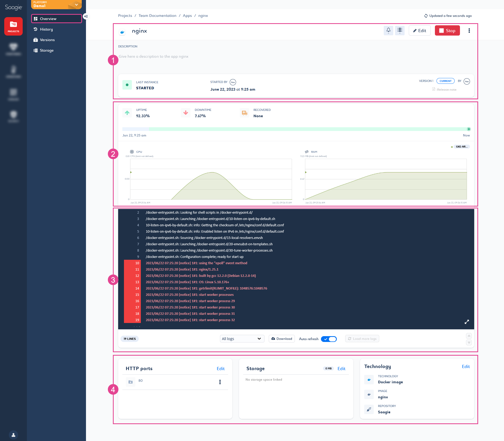Viewport: 504px width, 441px height.
Task: Go to Projects breadcrumb
Action: (x=125, y=16)
